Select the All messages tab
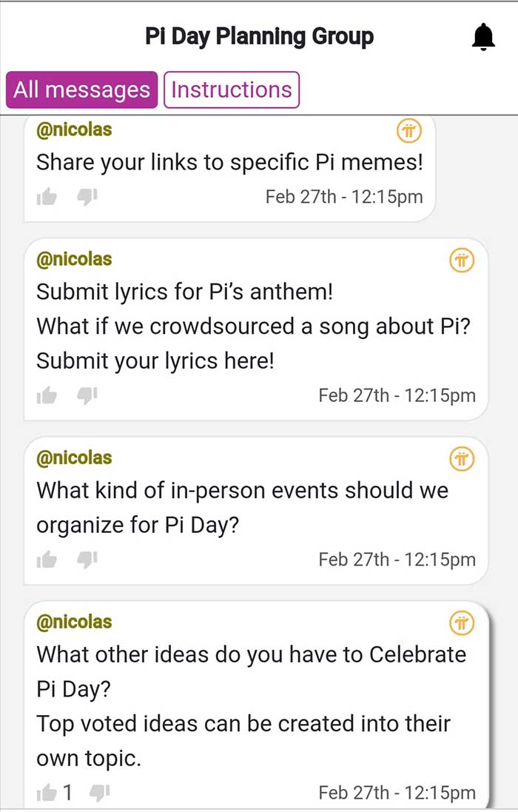The width and height of the screenshot is (518, 812). tap(81, 90)
